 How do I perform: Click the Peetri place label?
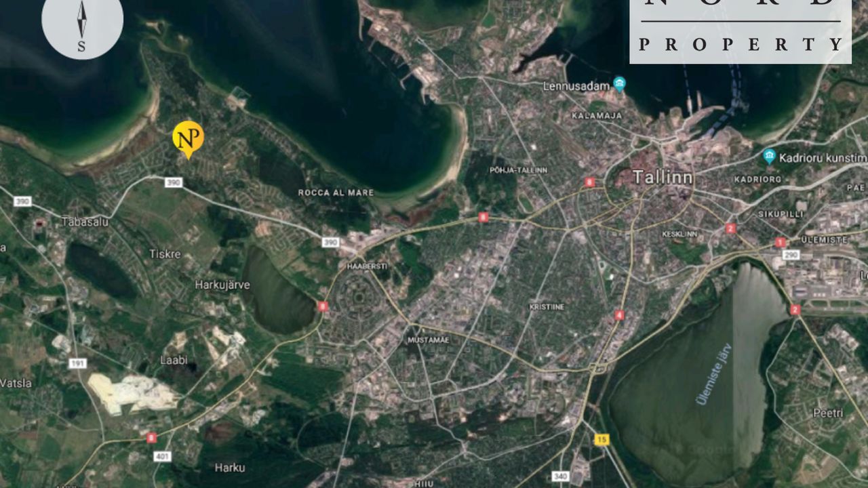click(x=828, y=413)
